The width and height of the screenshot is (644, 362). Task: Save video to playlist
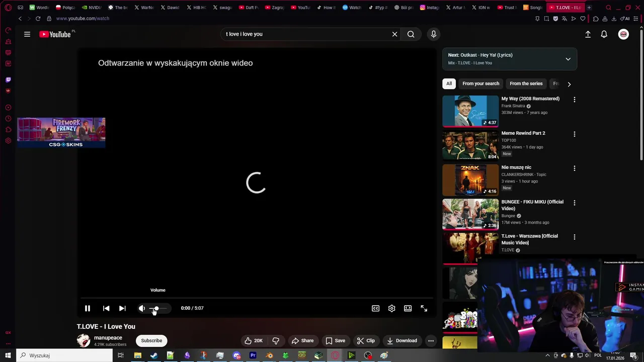pyautogui.click(x=335, y=340)
